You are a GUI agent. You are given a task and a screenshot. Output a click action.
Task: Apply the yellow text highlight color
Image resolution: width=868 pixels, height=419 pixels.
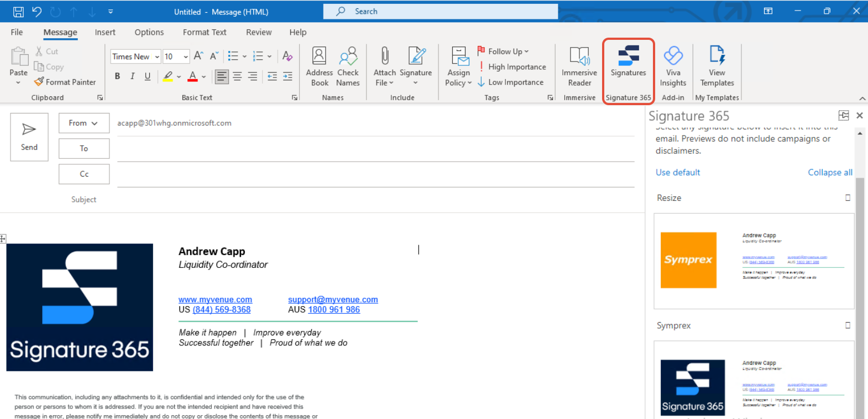click(x=168, y=76)
